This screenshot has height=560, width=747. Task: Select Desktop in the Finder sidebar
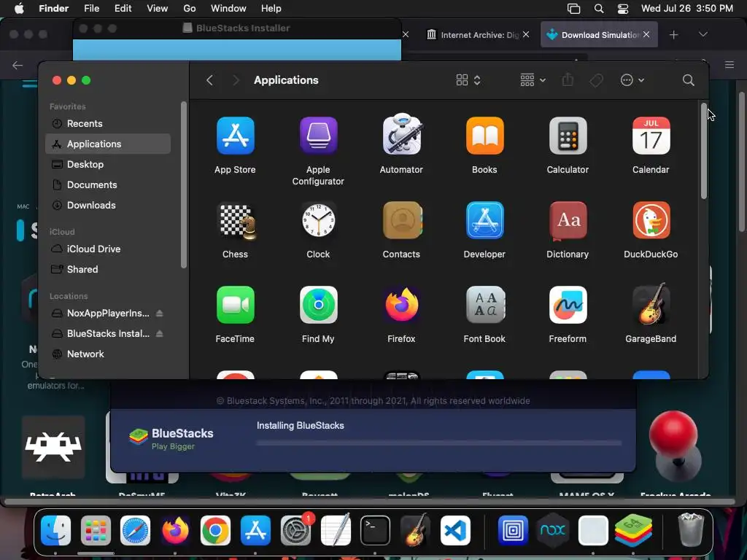pos(108,164)
